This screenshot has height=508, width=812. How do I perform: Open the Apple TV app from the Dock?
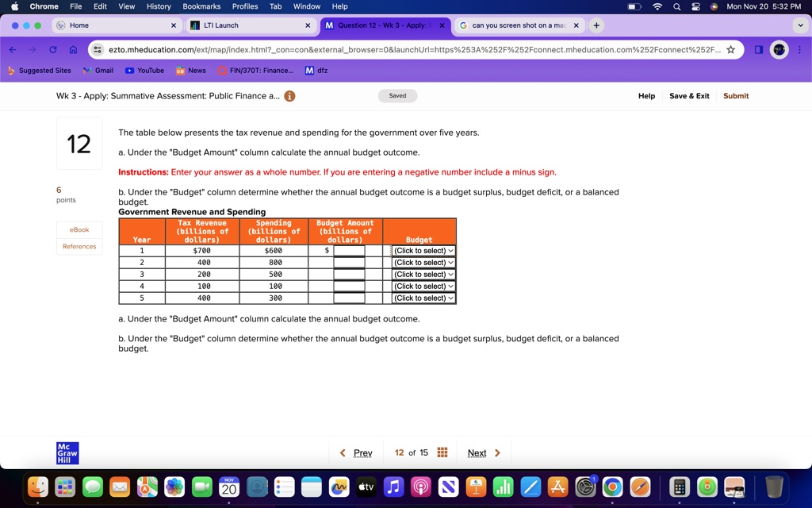click(x=366, y=487)
